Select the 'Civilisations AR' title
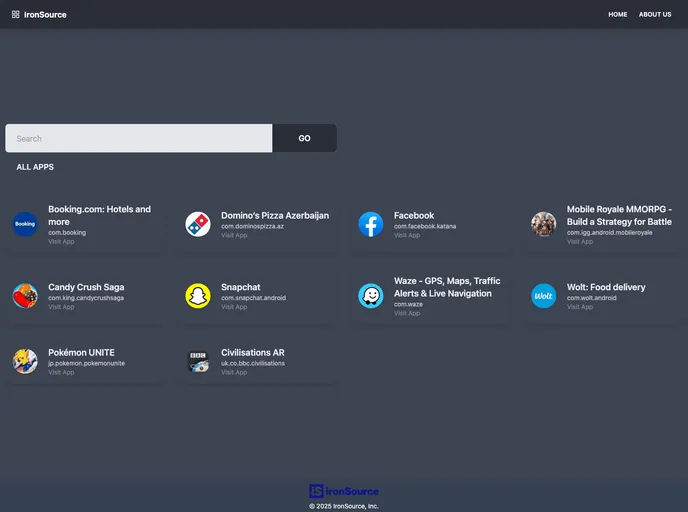 click(x=253, y=352)
